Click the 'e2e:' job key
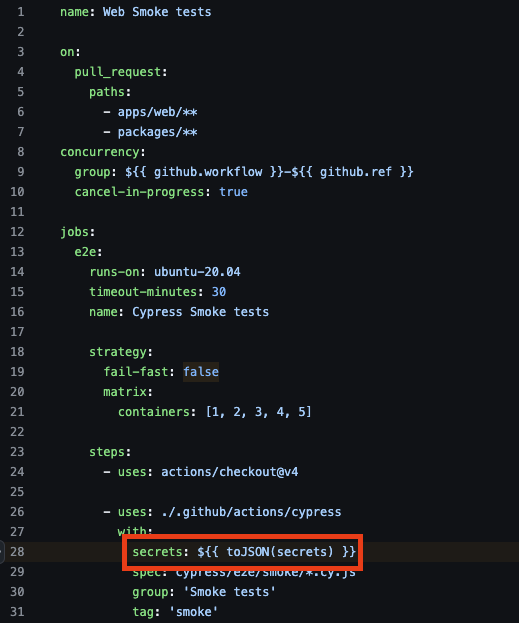The width and height of the screenshot is (519, 623). (88, 252)
